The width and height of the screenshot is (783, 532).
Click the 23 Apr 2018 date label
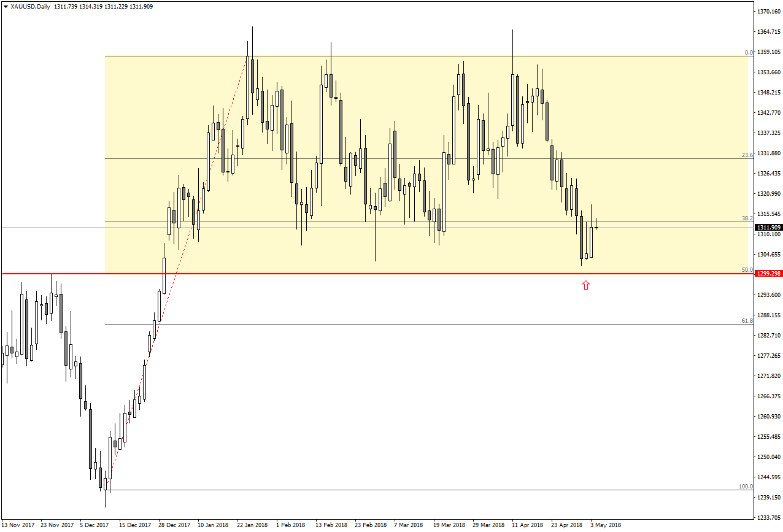567,525
